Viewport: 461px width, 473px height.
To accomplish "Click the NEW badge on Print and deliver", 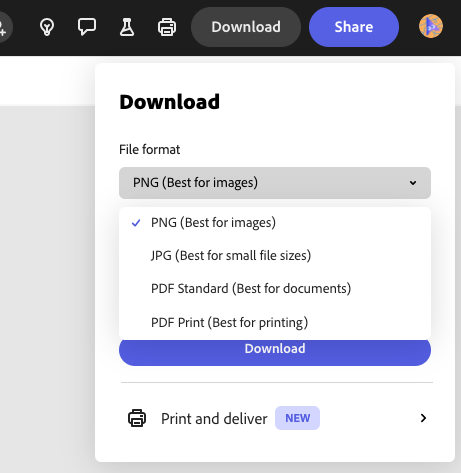I will 297,418.
